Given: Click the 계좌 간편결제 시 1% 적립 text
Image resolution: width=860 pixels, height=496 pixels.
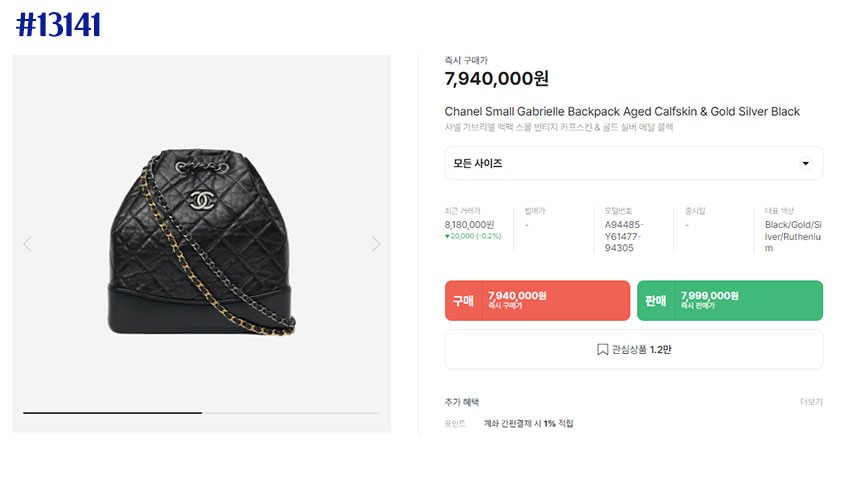Looking at the screenshot, I should click(x=528, y=423).
